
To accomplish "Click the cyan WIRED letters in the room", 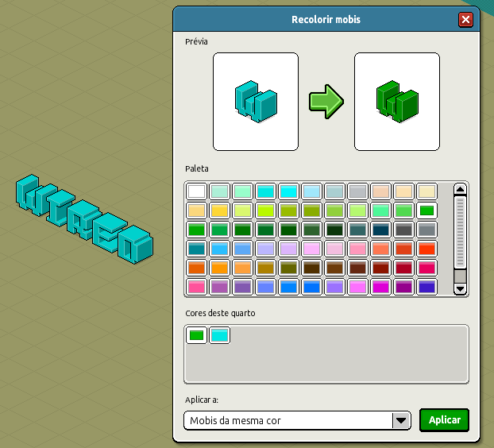I will coord(84,219).
